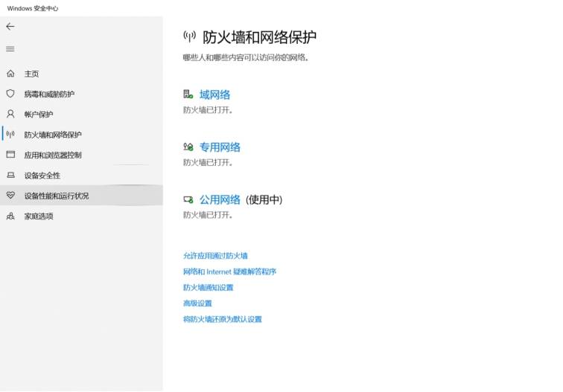Screen dimensions: 563x392
Task: Click the laptop icon for 设备安全性
Action: pyautogui.click(x=10, y=175)
